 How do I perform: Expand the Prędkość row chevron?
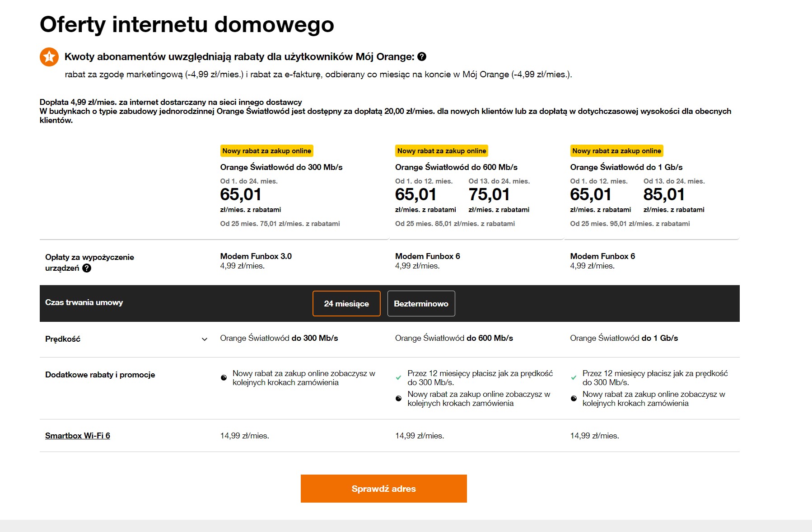click(x=205, y=339)
